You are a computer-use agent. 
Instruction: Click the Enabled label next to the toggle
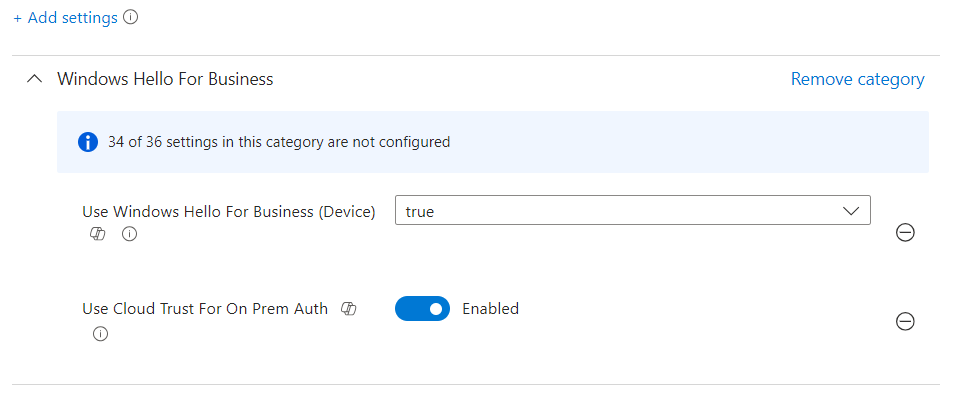pos(490,308)
